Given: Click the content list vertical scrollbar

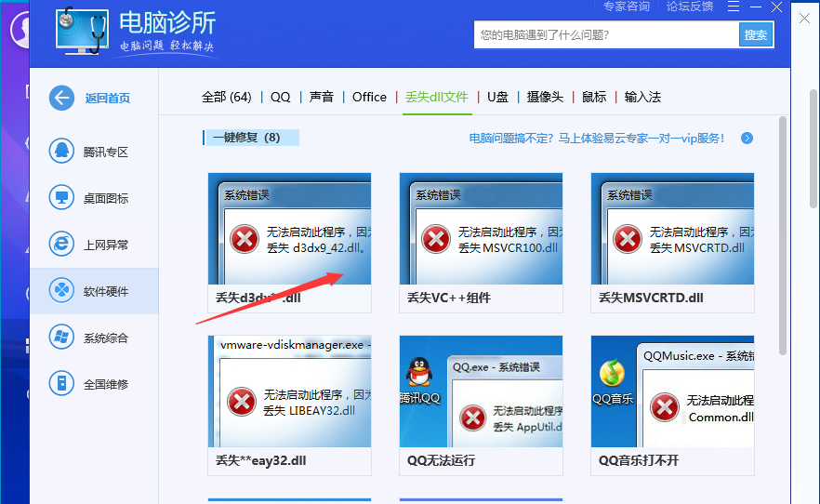Looking at the screenshot, I should [x=783, y=235].
